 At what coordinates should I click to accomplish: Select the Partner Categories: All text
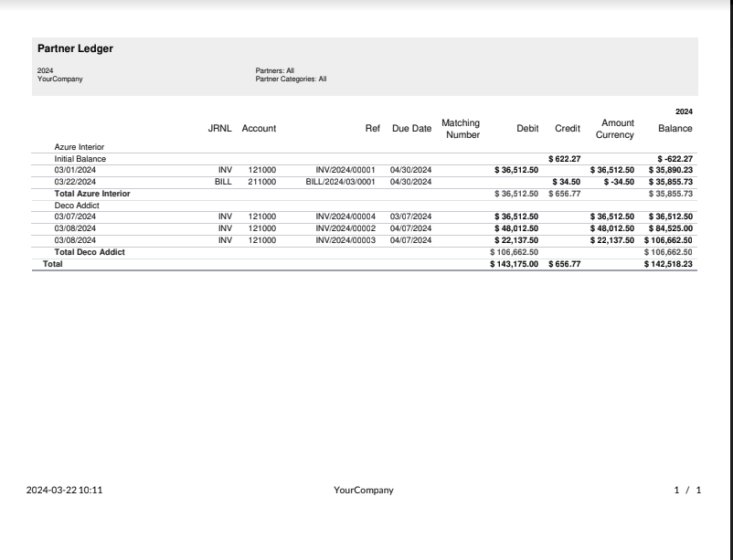291,79
